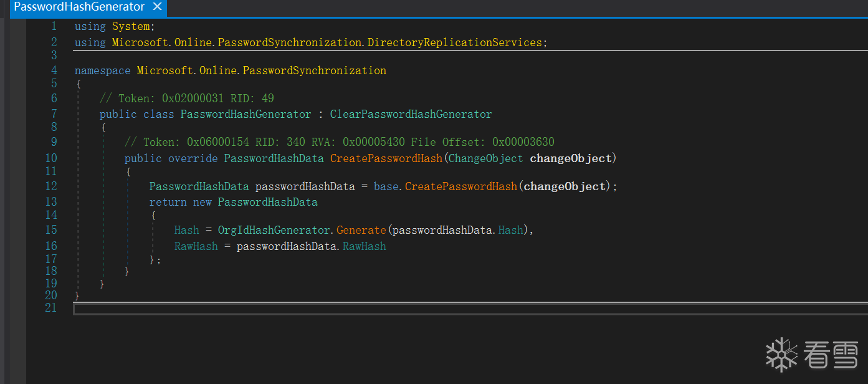
Task: Click the PasswordHashGenerator class name on line 7
Action: 246,114
